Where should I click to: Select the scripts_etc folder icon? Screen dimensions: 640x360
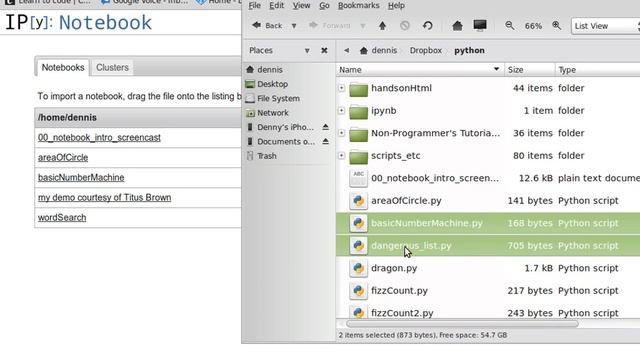358,156
